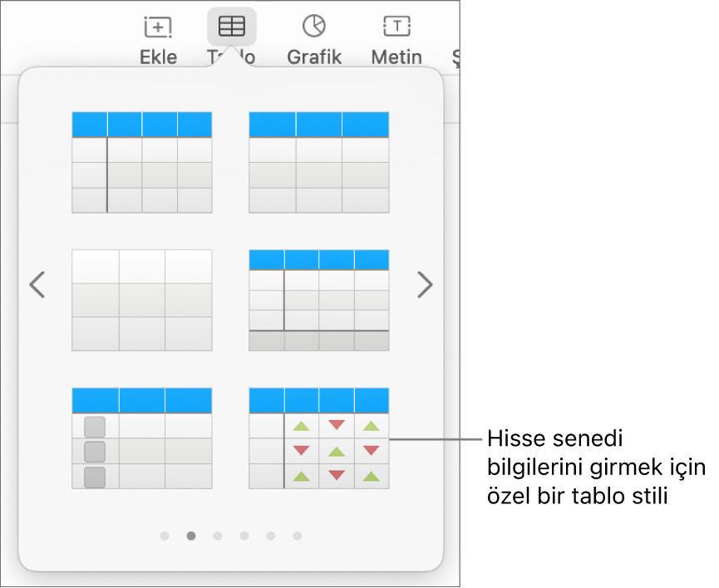Go to next table styles page
Screen dimensions: 719x588
pos(425,285)
